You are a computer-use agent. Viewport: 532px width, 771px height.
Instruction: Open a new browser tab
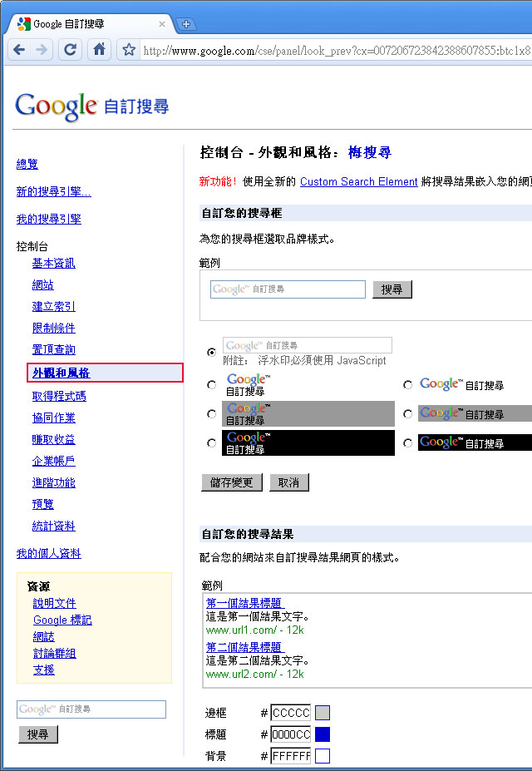click(185, 23)
